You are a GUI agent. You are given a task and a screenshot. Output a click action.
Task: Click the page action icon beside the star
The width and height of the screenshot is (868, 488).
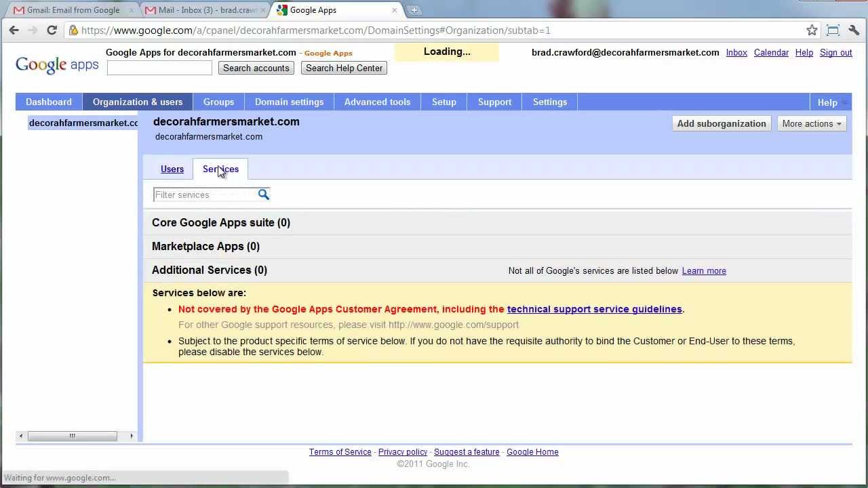(833, 30)
